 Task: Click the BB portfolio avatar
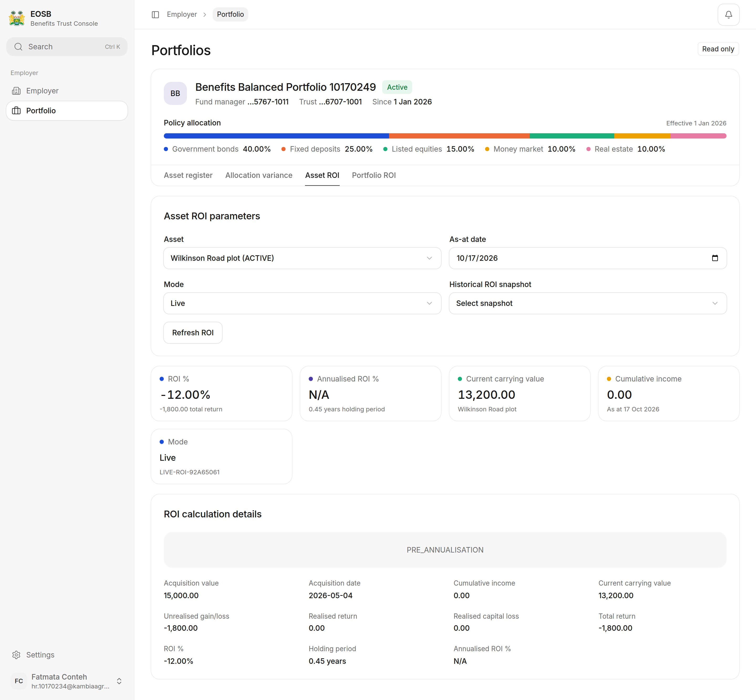[x=175, y=93]
